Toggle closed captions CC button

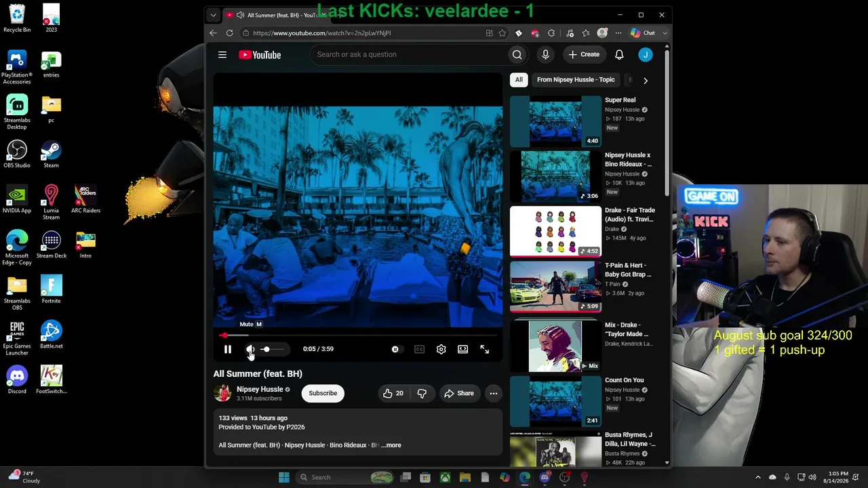(420, 349)
